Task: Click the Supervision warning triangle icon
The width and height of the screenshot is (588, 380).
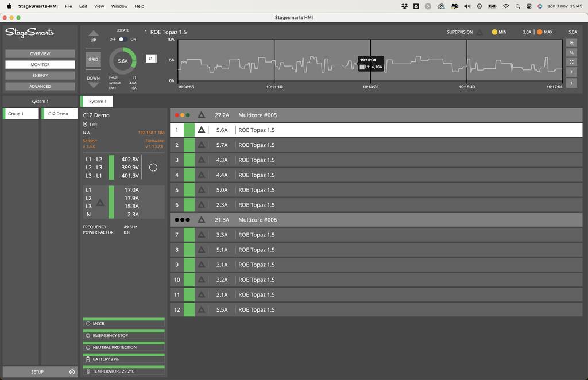Action: tap(479, 32)
